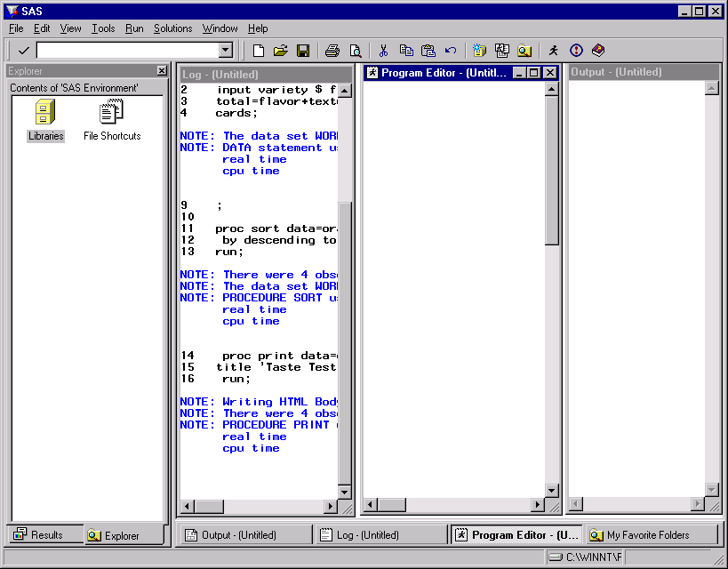The height and width of the screenshot is (569, 728).
Task: Click the Undo arrow icon
Action: click(x=451, y=51)
